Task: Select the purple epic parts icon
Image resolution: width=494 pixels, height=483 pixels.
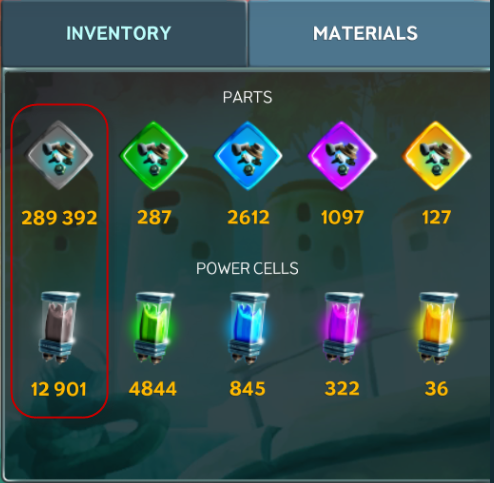Action: [342, 155]
